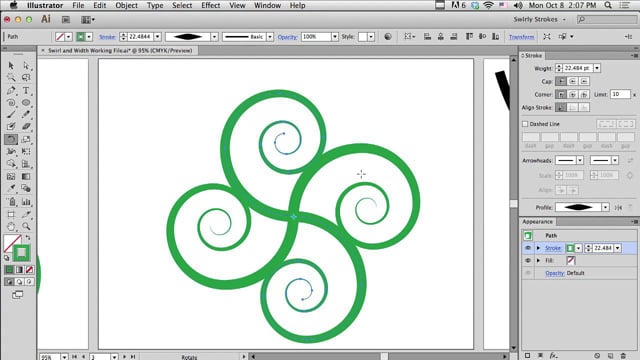Open the Type menu
The width and height of the screenshot is (640, 360).
tap(155, 5)
